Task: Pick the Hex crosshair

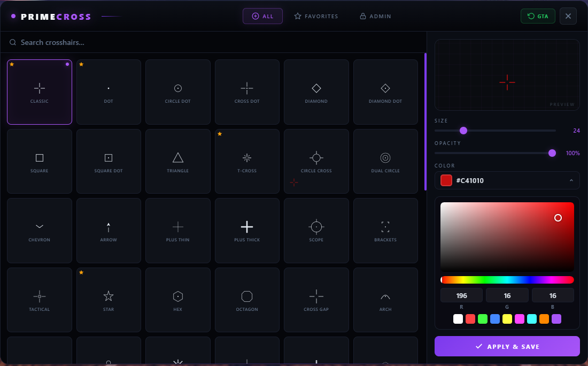Action: pos(177,300)
